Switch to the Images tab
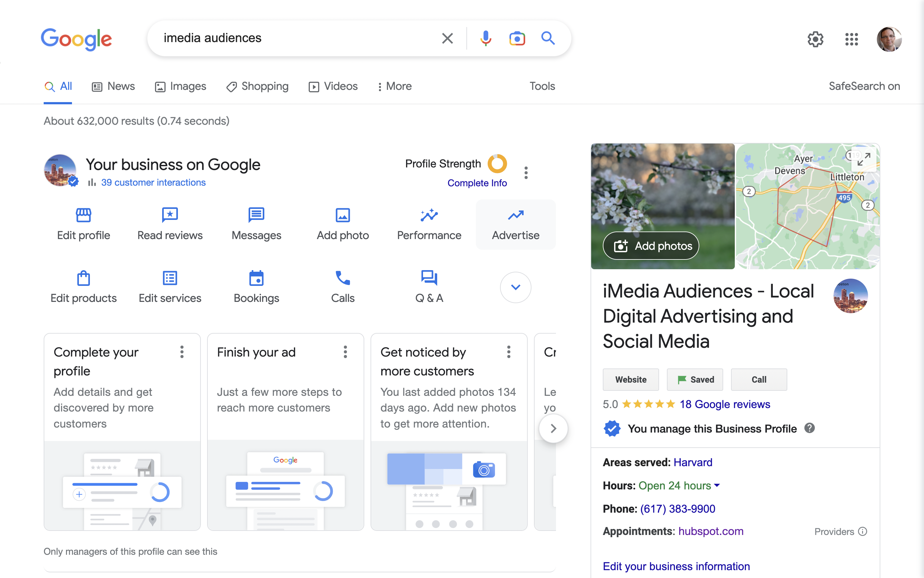924x578 pixels. [180, 86]
